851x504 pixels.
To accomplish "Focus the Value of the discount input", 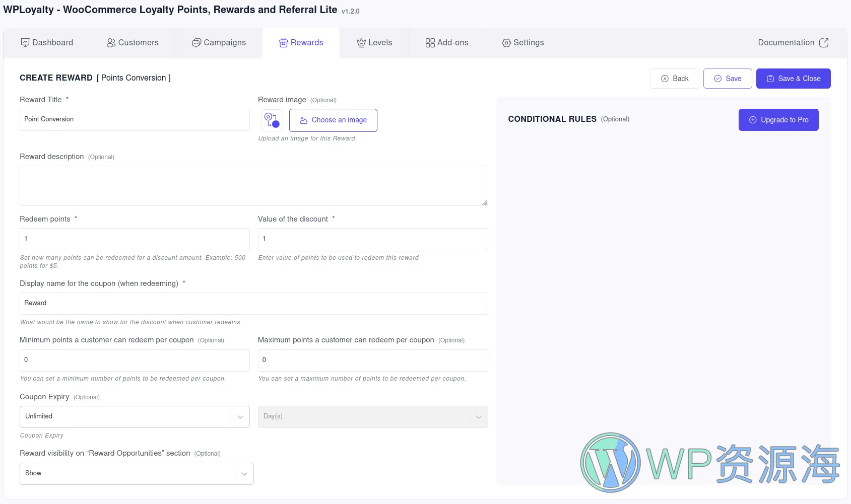I will [373, 239].
